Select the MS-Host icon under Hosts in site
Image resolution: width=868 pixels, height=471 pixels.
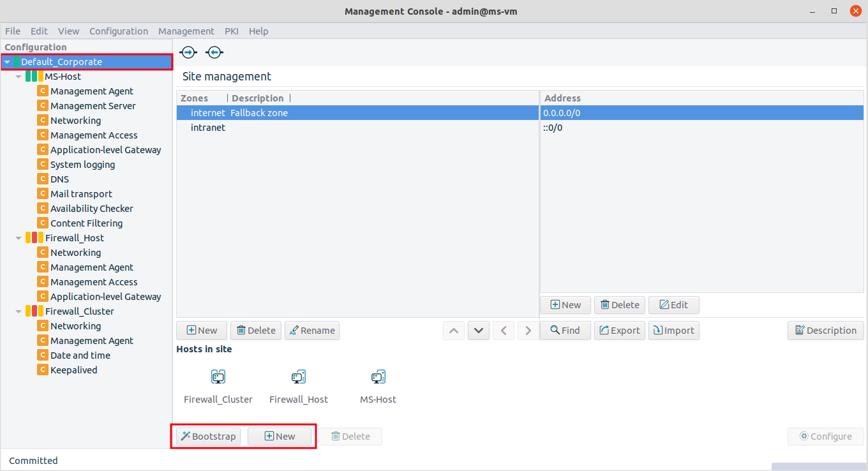[378, 377]
